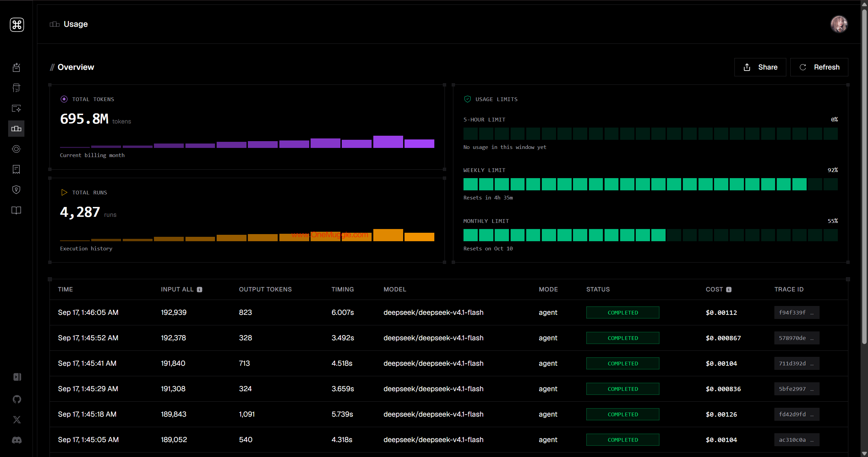This screenshot has width=868, height=457.
Task: Click the TIME column header
Action: pyautogui.click(x=65, y=289)
